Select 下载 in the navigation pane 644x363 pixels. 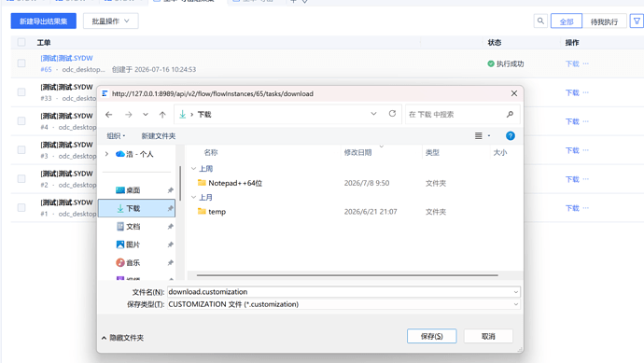137,208
